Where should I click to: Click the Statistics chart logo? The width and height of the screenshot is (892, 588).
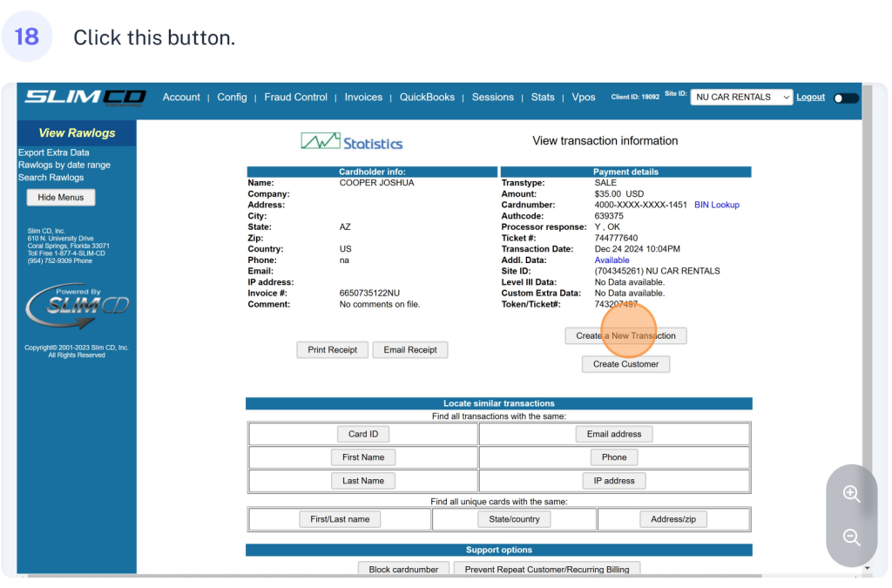coord(351,142)
